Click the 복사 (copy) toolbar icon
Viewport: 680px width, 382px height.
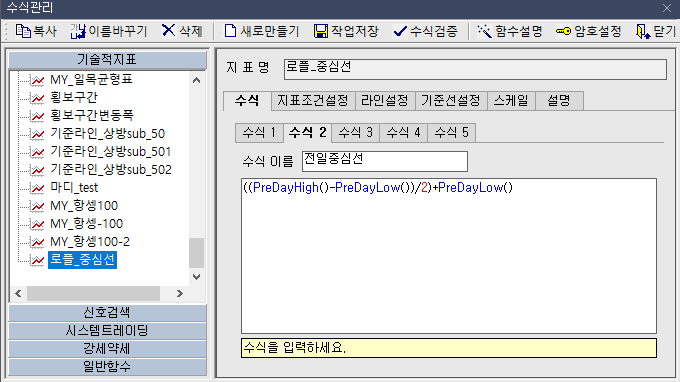[23, 31]
